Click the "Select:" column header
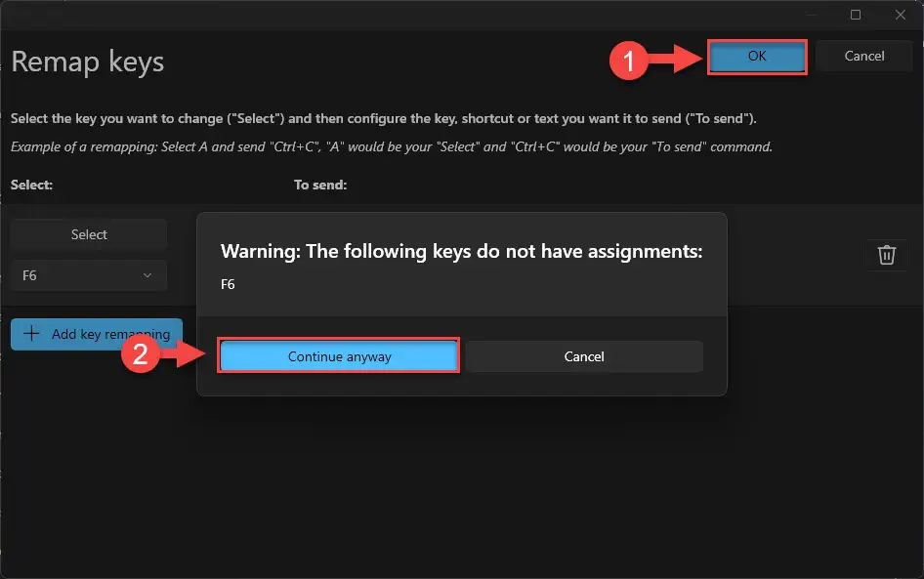Viewport: 924px width, 579px height. (32, 185)
